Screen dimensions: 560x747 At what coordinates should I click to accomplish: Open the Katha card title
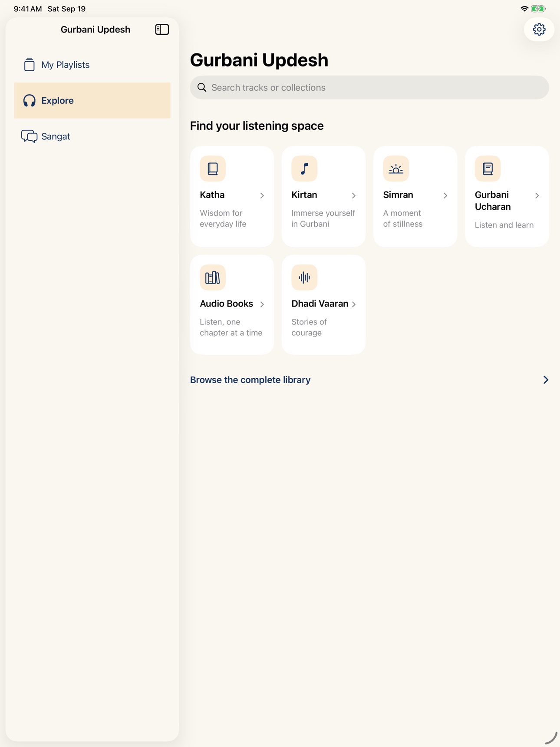(212, 195)
